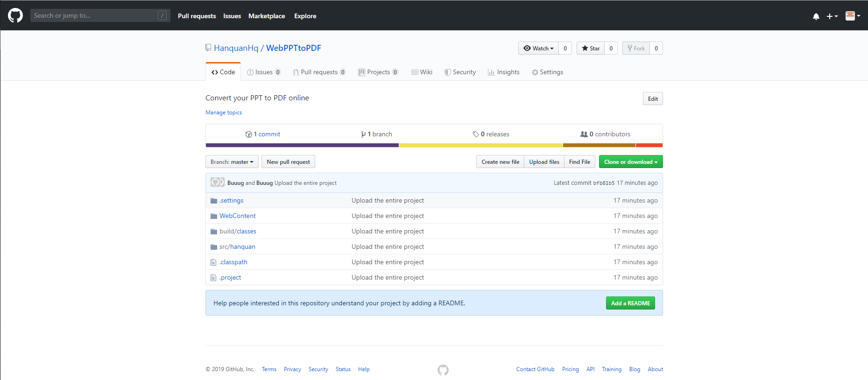Click New pull request button

288,162
